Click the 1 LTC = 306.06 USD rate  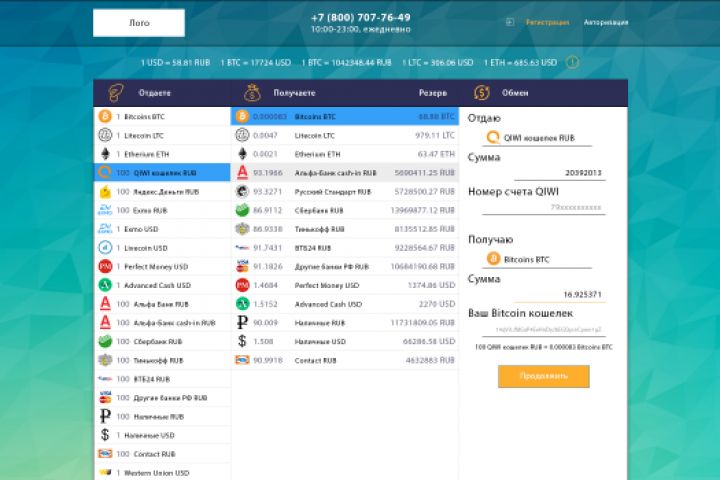point(438,62)
